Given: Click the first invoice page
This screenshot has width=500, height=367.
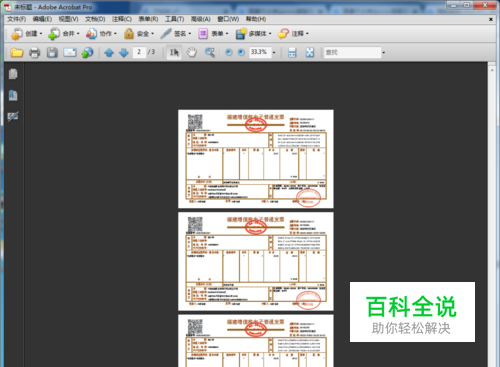Looking at the screenshot, I should click(256, 159).
